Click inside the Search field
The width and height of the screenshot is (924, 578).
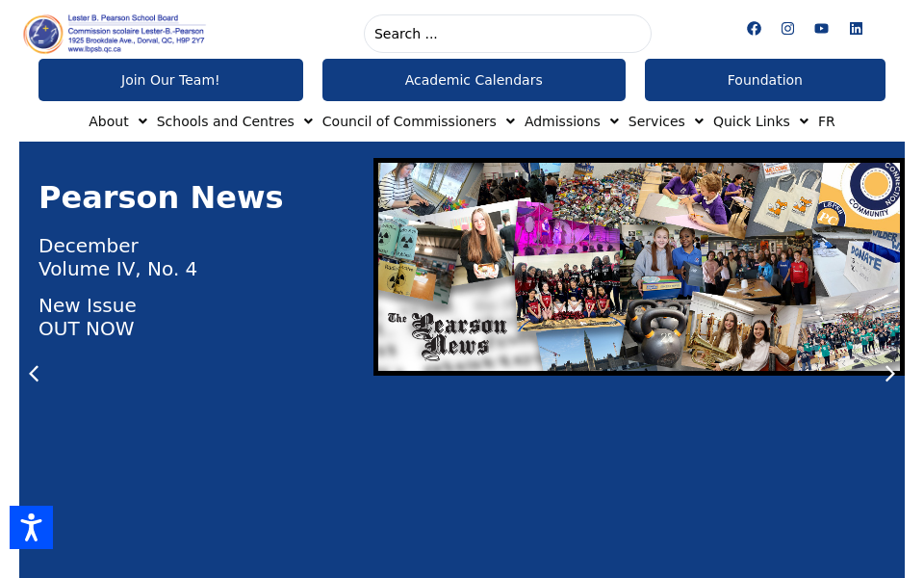click(x=507, y=34)
